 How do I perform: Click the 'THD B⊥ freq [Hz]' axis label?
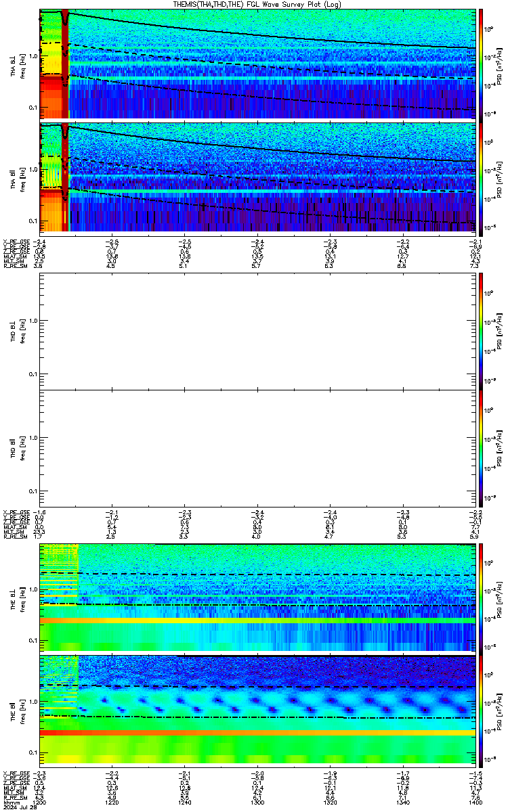pyautogui.click(x=18, y=330)
